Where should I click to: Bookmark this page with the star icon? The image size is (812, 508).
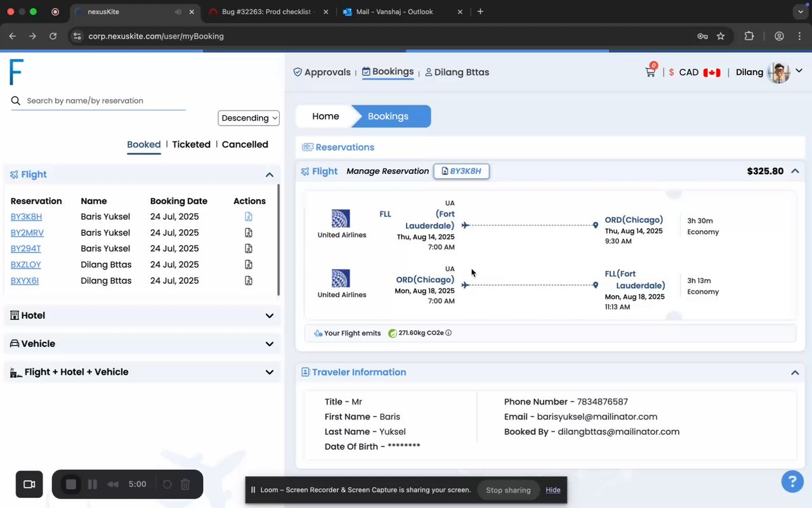pyautogui.click(x=721, y=36)
